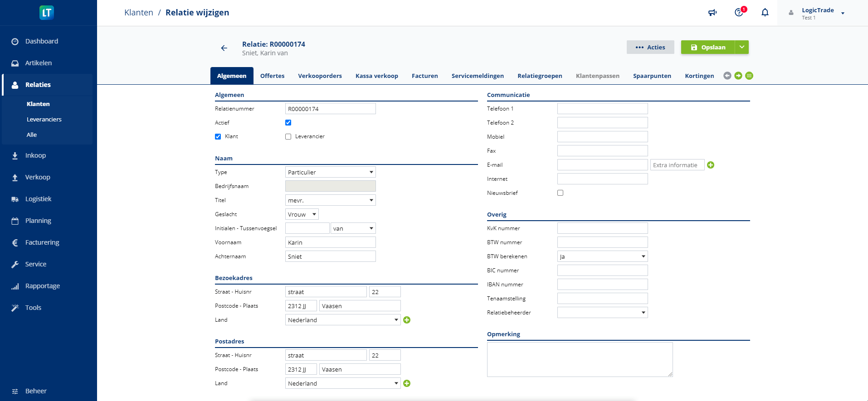Viewport: 868px width, 401px height.
Task: Add extra e-mail with green plus icon
Action: tap(711, 165)
